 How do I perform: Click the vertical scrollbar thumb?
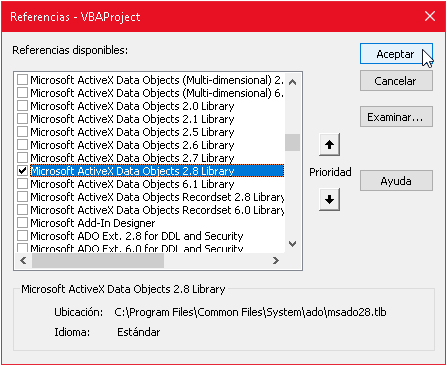point(292,142)
